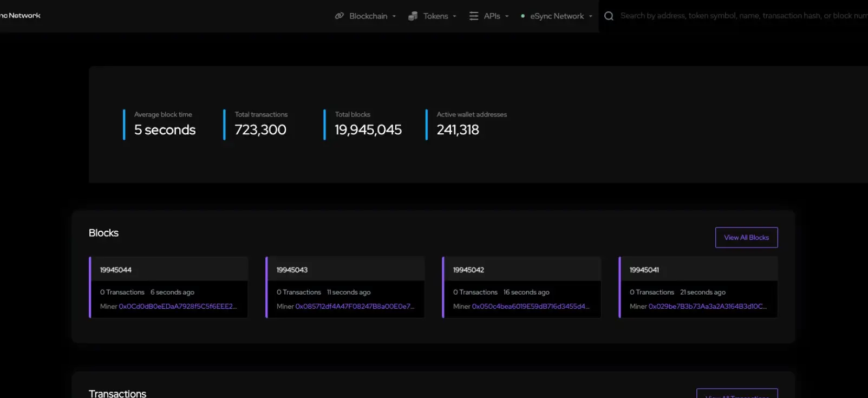Open miner address 0x0Cd0dB0eEDaA7928f5C5f6EEE2
Screen dimensions: 868x398
[178, 306]
